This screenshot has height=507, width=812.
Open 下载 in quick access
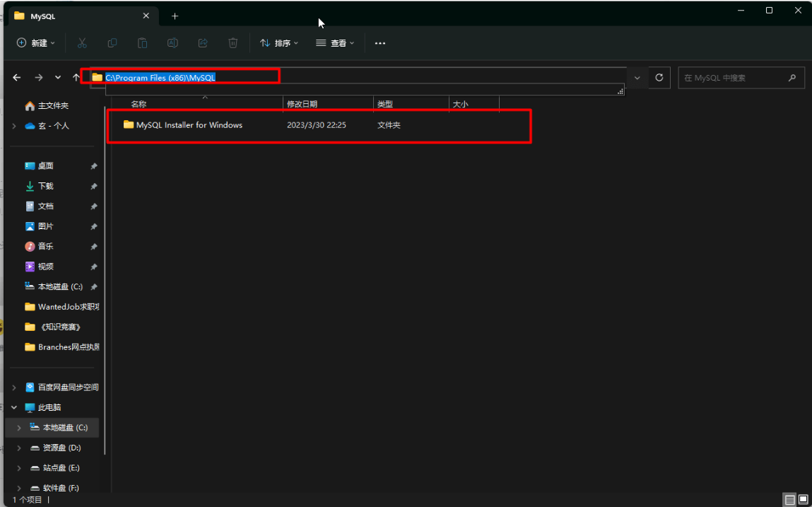[40, 186]
